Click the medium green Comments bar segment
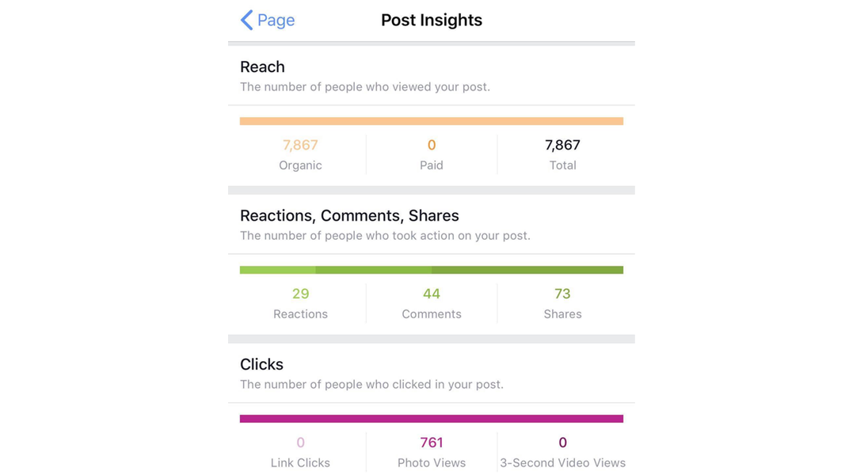Image resolution: width=868 pixels, height=475 pixels. coord(374,270)
